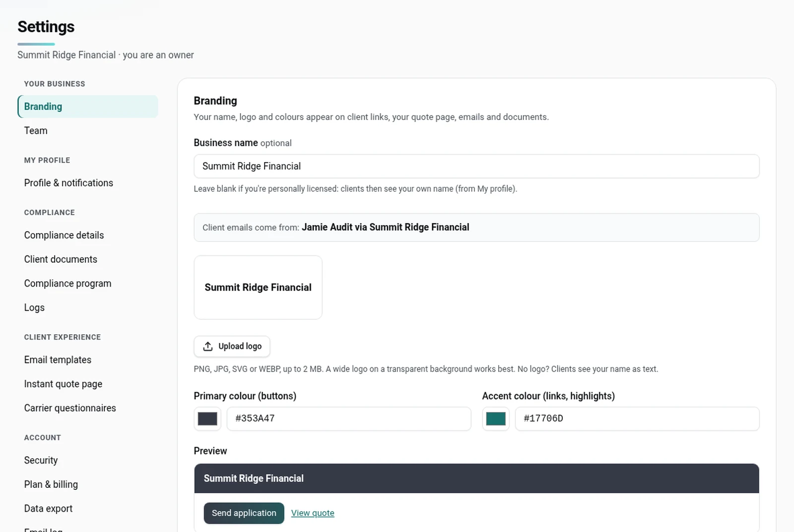Click the 'COMPLIANCE' sidebar group label
This screenshot has height=532, width=794.
point(50,213)
